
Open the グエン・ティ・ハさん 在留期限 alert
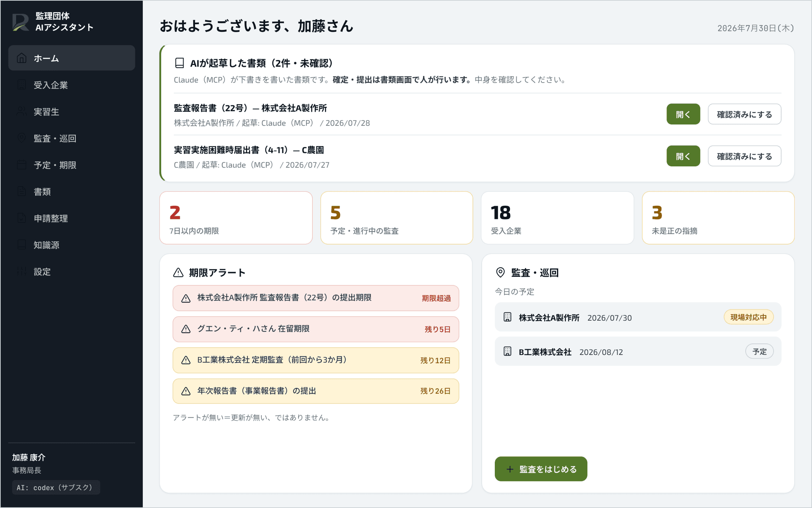point(316,329)
